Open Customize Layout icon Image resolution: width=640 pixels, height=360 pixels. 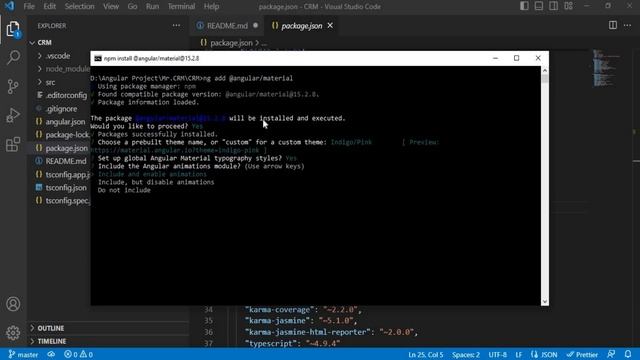pyautogui.click(x=568, y=6)
